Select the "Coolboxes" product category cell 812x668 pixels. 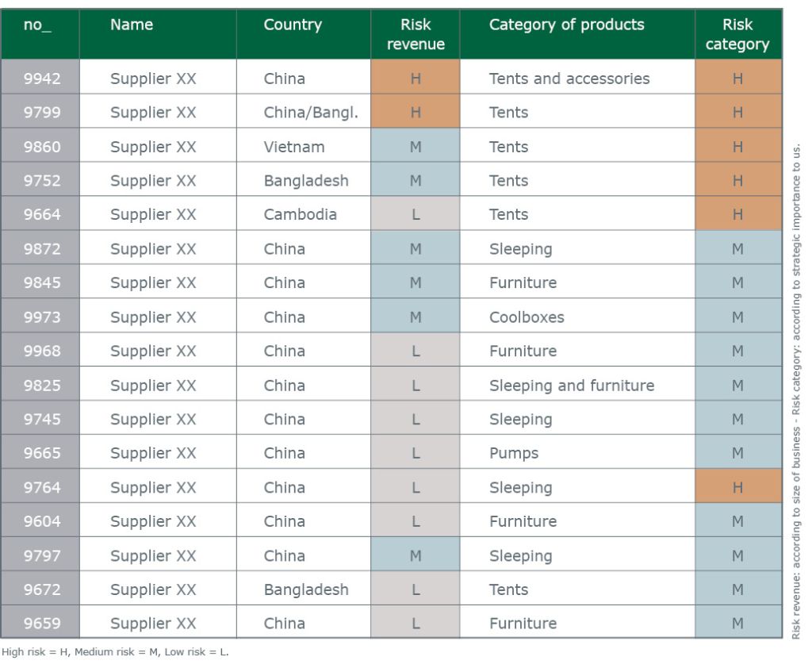(x=527, y=317)
